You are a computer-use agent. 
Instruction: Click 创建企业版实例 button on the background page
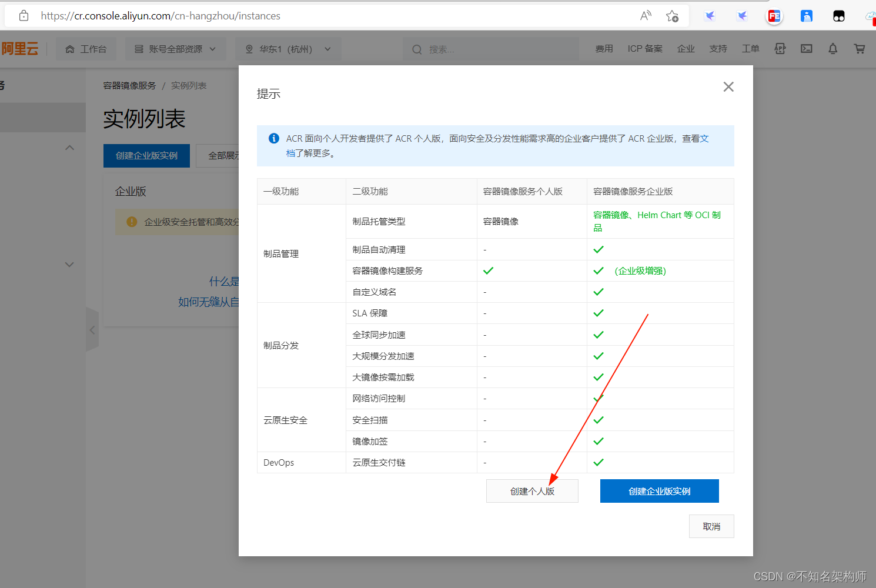(146, 156)
